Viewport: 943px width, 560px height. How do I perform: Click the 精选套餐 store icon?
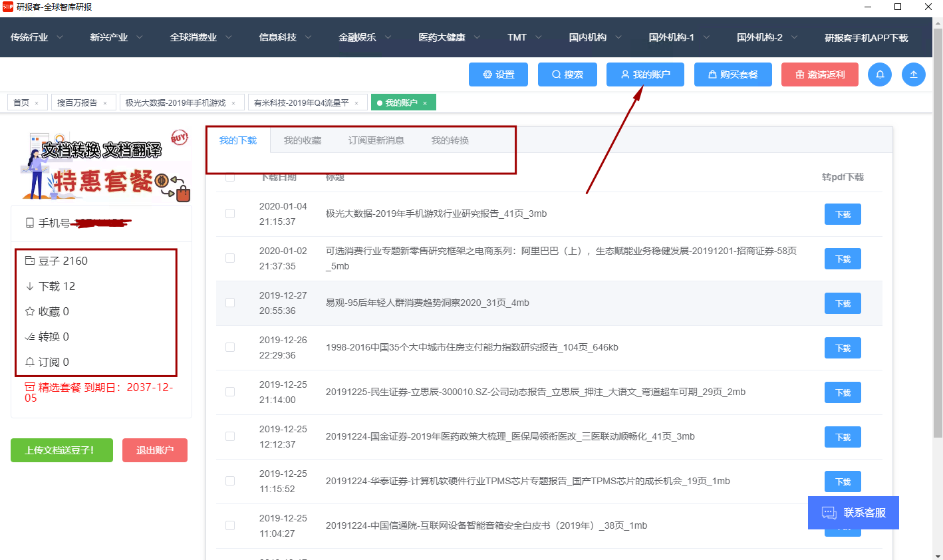30,387
